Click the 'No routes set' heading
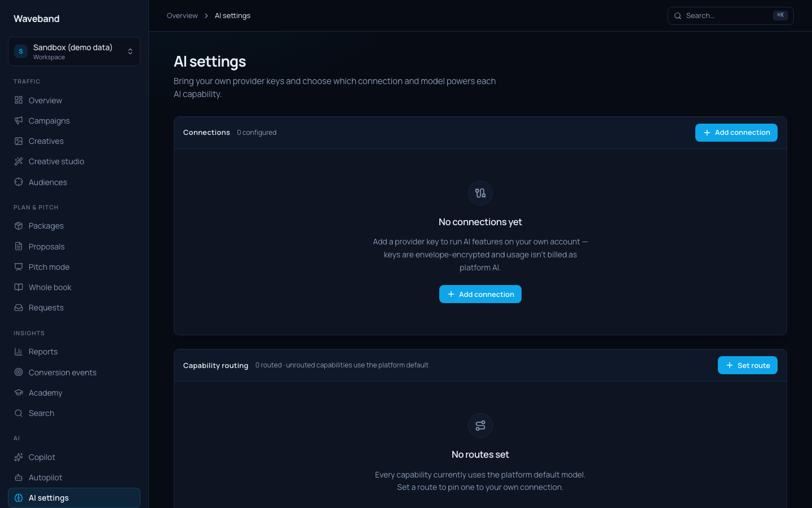812x508 pixels. [480, 454]
